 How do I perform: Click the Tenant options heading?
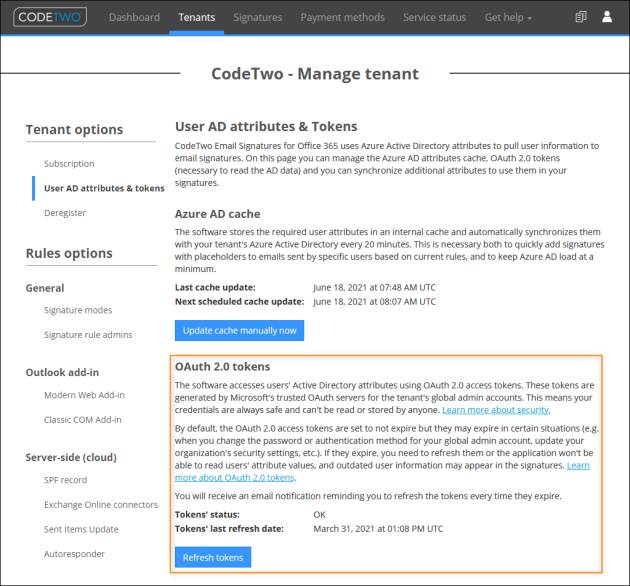pos(74,129)
